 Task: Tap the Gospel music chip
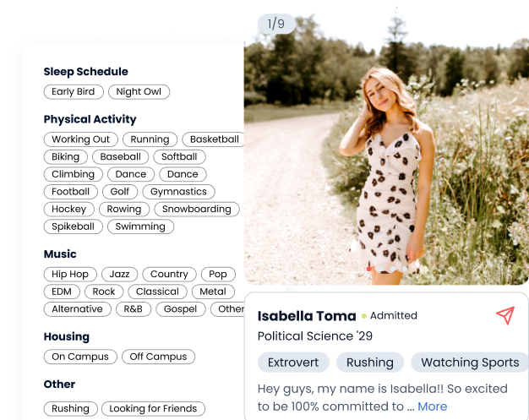click(x=181, y=309)
